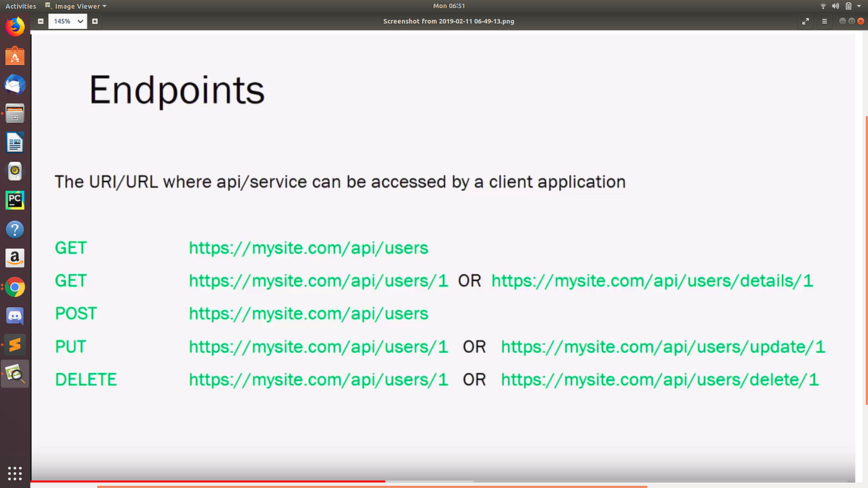Click Activities in the top bar

click(x=20, y=6)
